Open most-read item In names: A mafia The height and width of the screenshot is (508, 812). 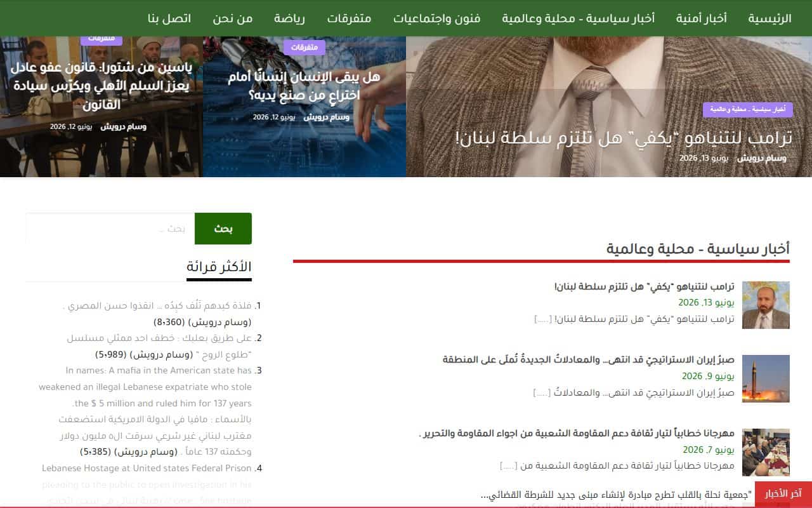[145, 411]
